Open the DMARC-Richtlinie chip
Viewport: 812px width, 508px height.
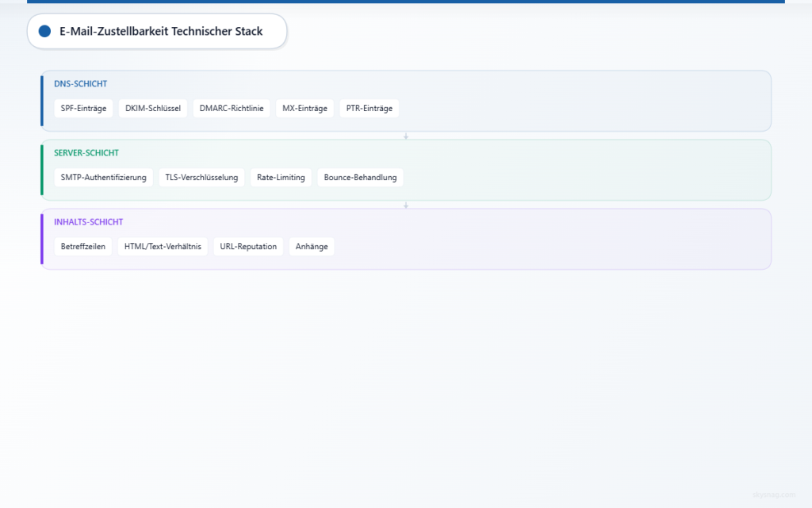[232, 109]
